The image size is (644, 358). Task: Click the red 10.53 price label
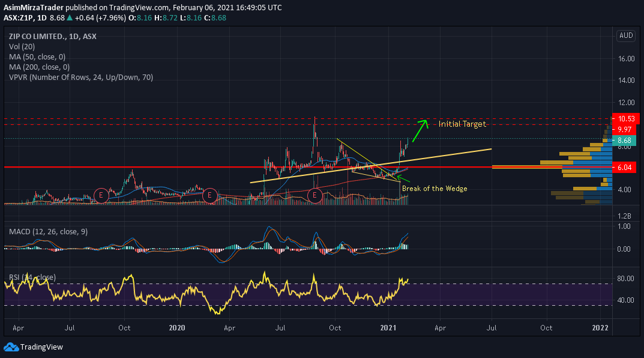[626, 119]
